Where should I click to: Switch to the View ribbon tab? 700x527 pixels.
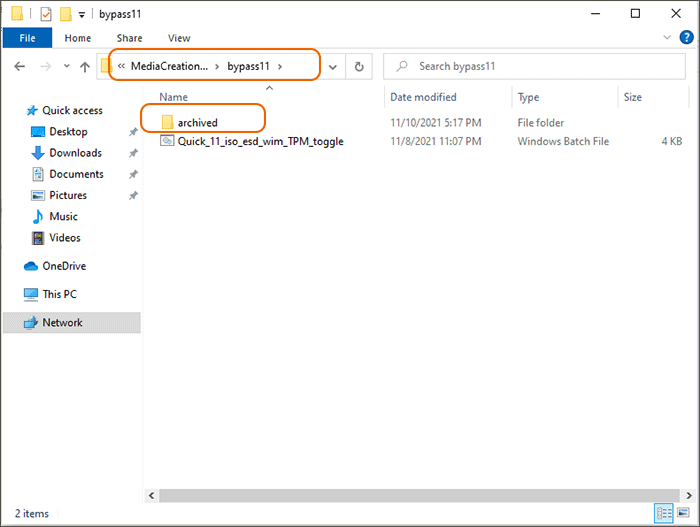179,38
